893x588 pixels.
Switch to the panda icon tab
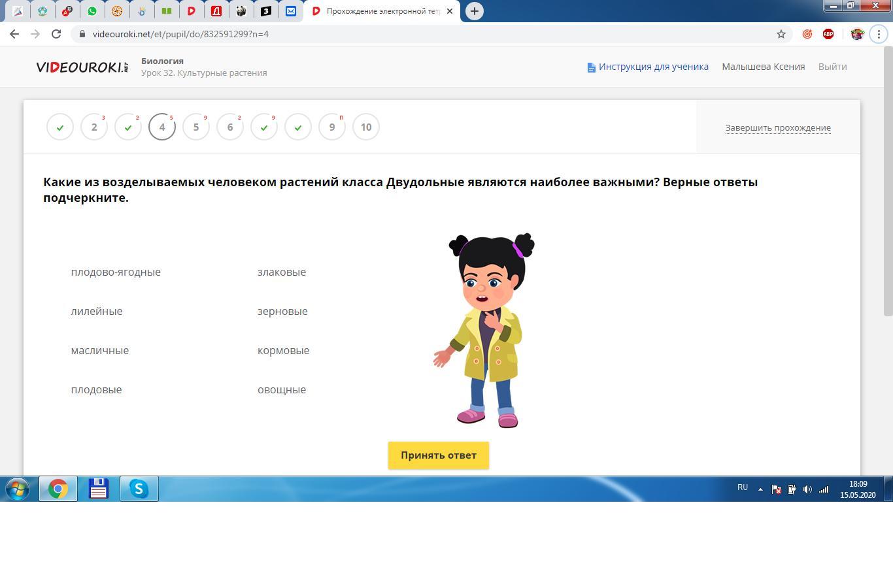241,11
